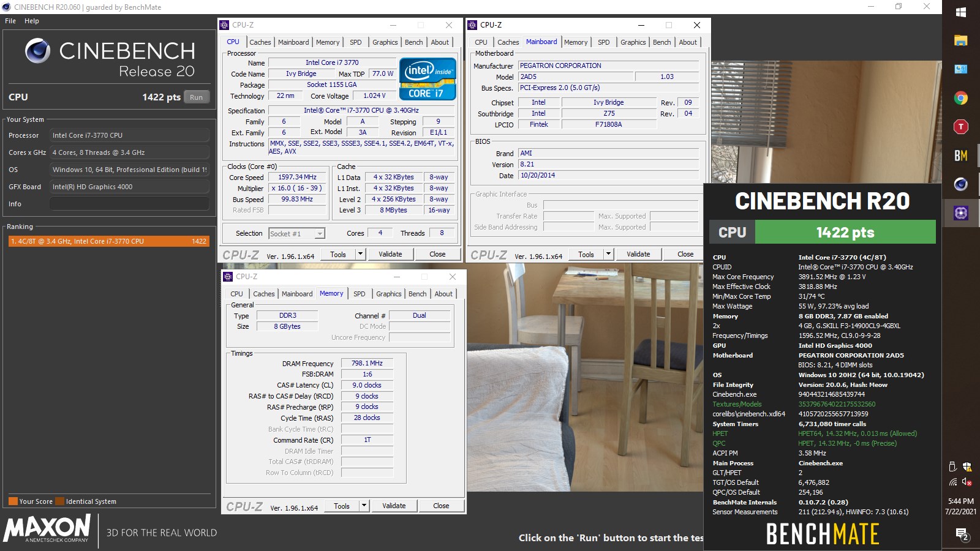Click the PEGATRON CORPORATION manufacturer field
Image resolution: width=980 pixels, height=551 pixels.
[608, 66]
